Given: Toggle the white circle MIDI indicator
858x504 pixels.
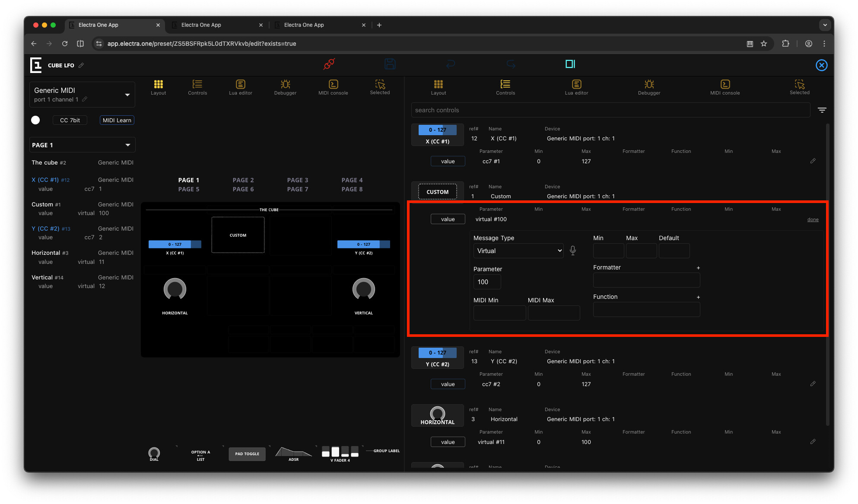Looking at the screenshot, I should tap(35, 120).
